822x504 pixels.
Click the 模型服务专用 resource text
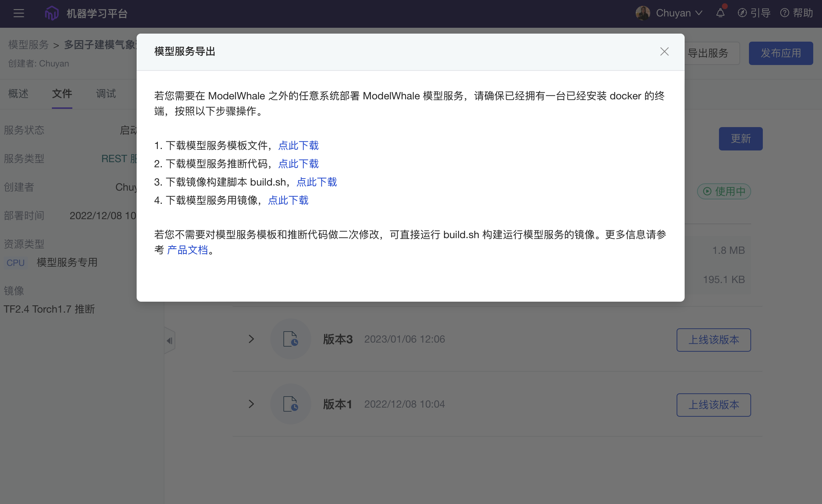[67, 263]
